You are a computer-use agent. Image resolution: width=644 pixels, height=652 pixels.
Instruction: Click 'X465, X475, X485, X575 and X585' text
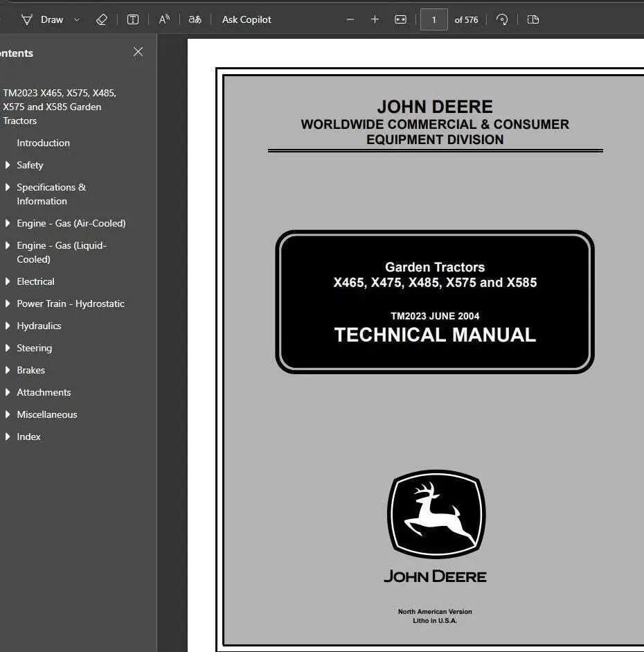click(435, 283)
